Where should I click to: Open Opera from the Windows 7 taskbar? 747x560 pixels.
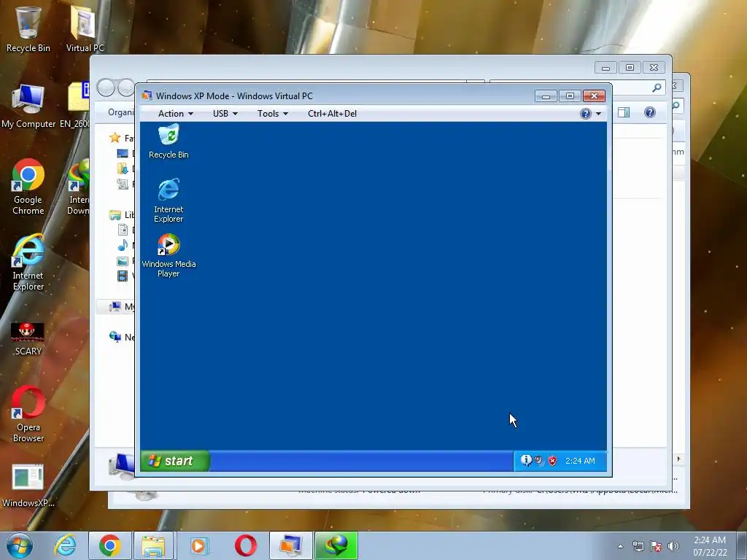point(245,545)
